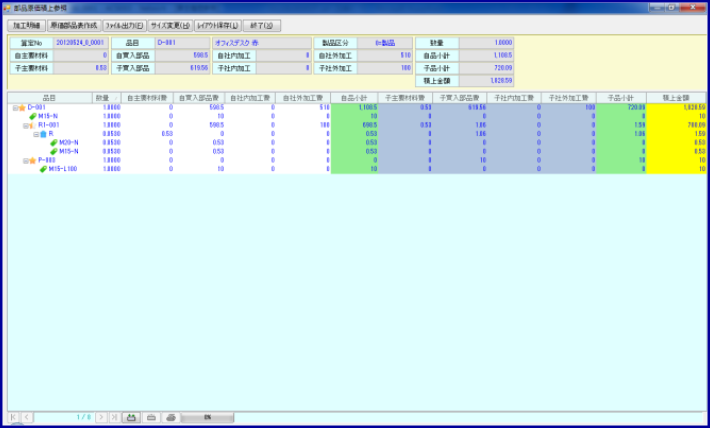Click the icon beside R1-001
This screenshot has height=428, width=710.
(x=33, y=125)
